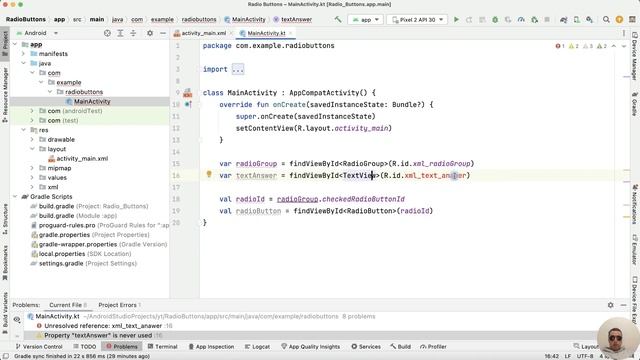Sync project with Gradle files icon

564,20
